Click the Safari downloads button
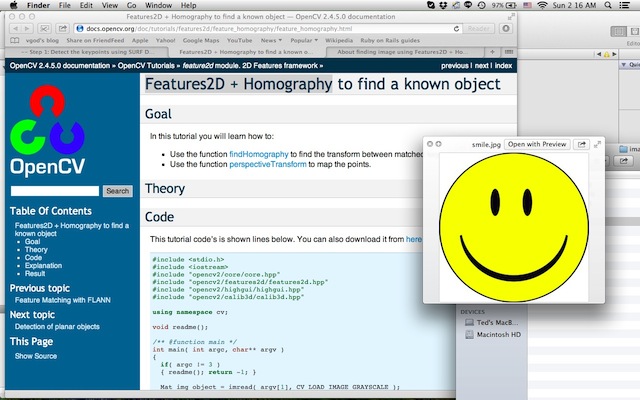 (x=506, y=29)
